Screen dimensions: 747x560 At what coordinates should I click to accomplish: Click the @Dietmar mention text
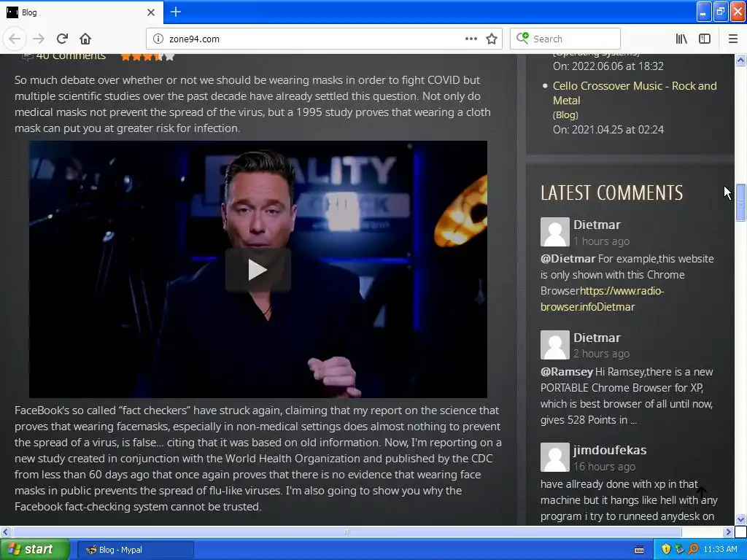click(568, 259)
